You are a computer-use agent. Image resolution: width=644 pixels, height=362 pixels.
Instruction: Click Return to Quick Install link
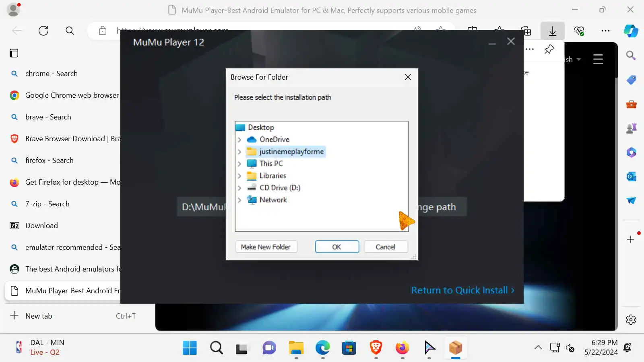coord(462,290)
